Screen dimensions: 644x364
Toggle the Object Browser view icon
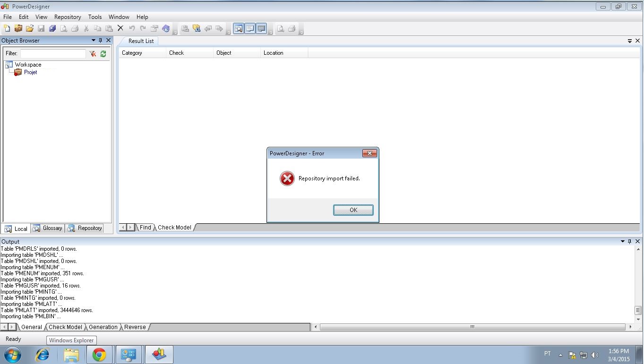tap(239, 28)
